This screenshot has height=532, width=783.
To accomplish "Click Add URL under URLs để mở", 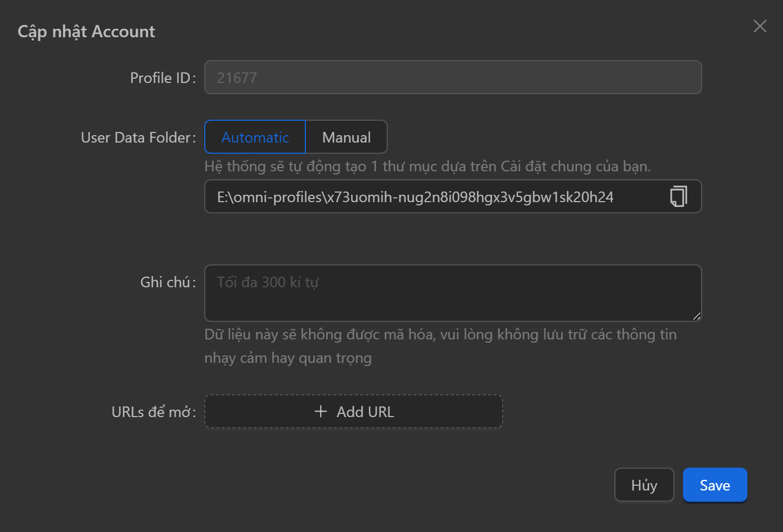I will coord(354,411).
